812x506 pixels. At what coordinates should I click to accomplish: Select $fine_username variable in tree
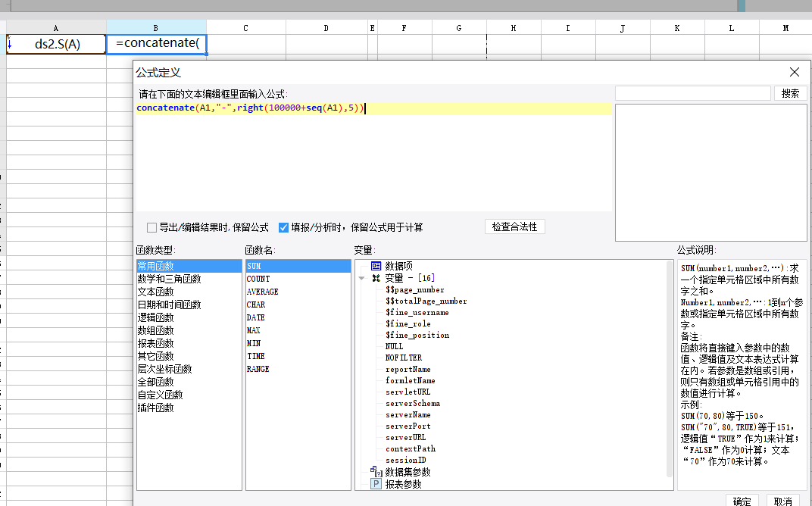coord(417,312)
